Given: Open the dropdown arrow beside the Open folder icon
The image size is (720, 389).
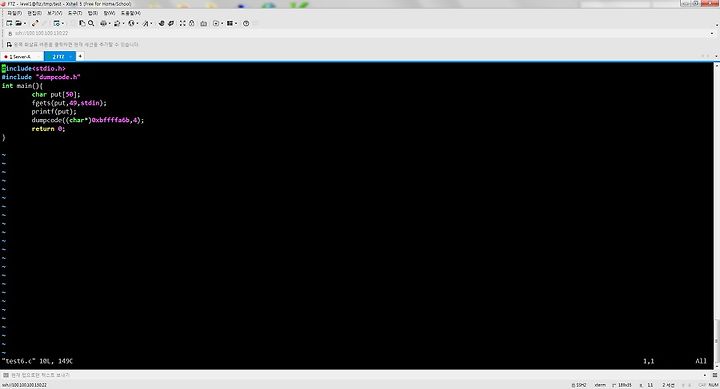Looking at the screenshot, I should tap(25, 23).
